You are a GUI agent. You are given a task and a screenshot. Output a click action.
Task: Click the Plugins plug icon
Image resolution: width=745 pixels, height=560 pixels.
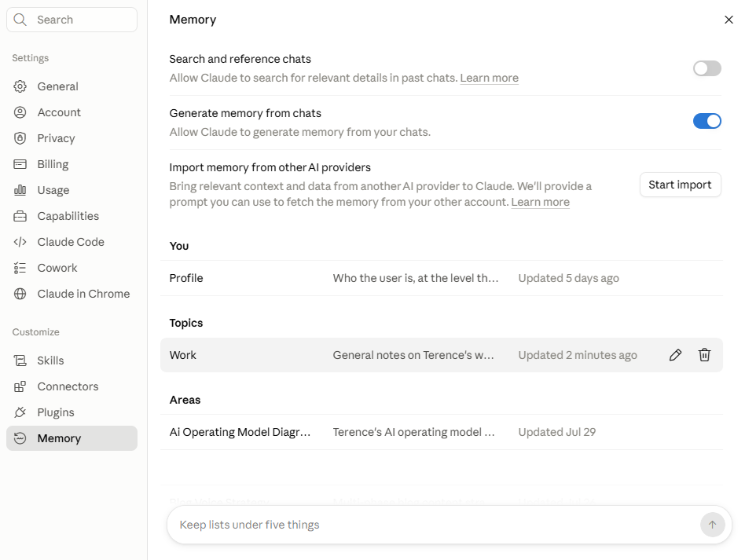click(x=20, y=412)
